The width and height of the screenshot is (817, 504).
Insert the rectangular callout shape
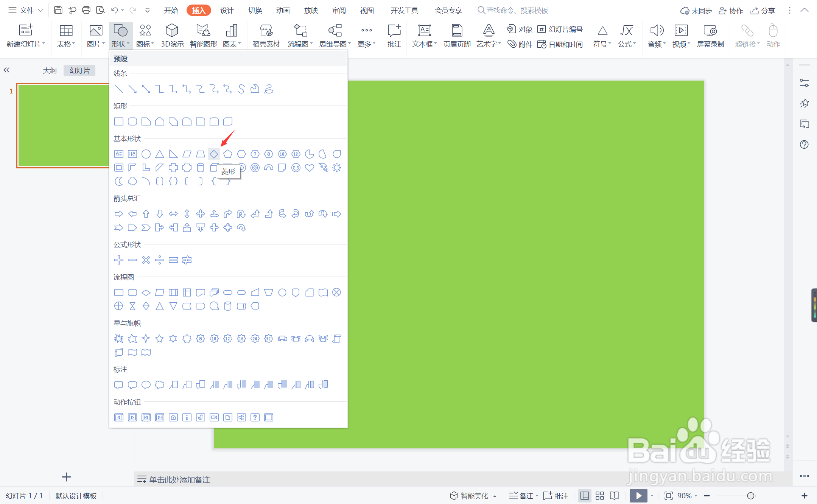coord(119,385)
